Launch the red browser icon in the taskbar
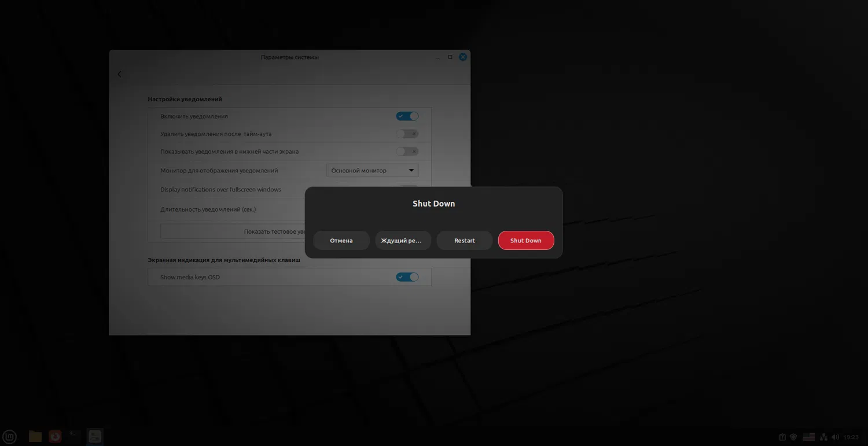The image size is (868, 446). [x=55, y=437]
